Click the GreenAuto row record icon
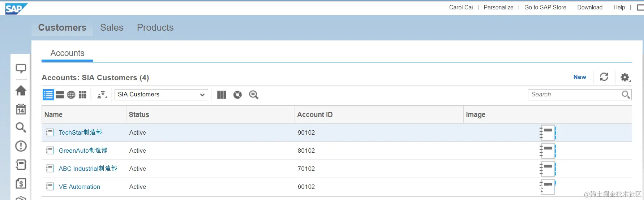The width and height of the screenshot is (644, 200). coord(50,151)
